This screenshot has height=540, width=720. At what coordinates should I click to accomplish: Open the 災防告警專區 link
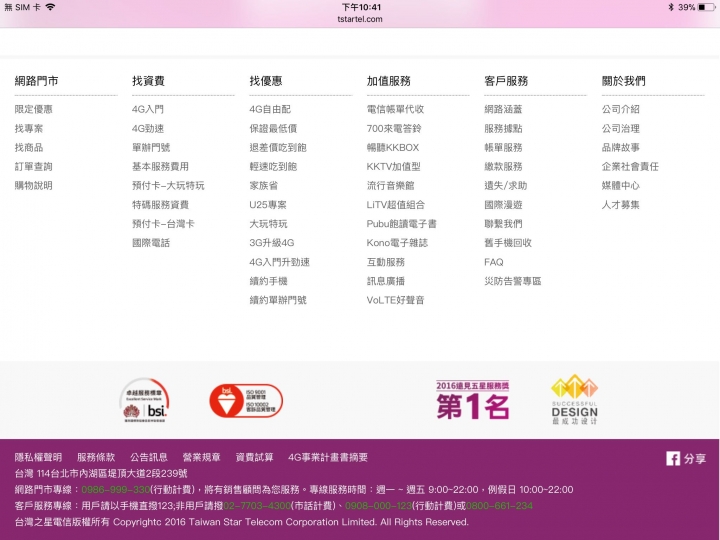(513, 281)
